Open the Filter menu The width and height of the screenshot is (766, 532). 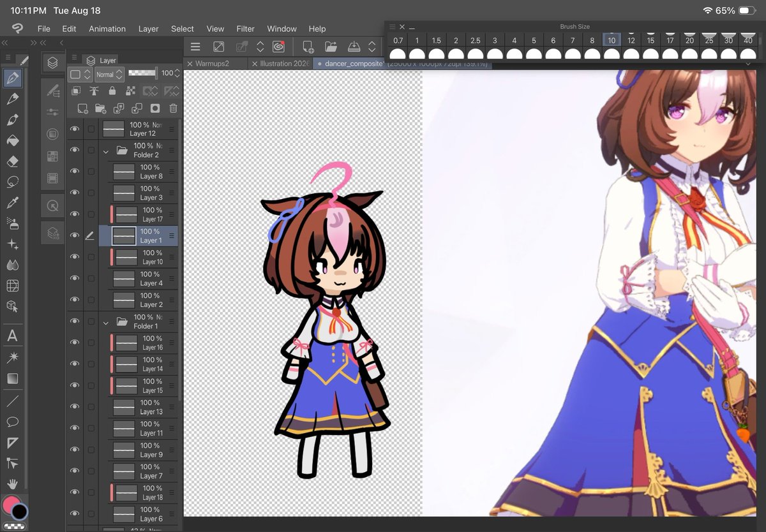click(246, 29)
